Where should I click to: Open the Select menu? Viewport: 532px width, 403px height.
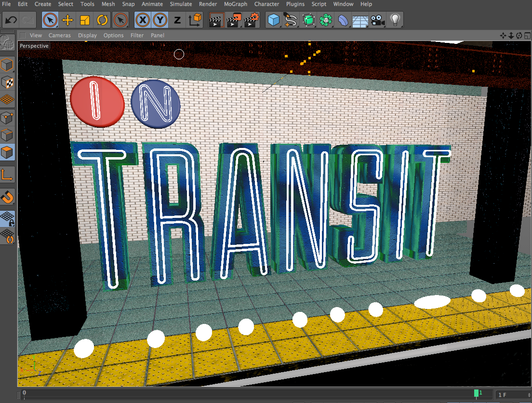pos(66,4)
